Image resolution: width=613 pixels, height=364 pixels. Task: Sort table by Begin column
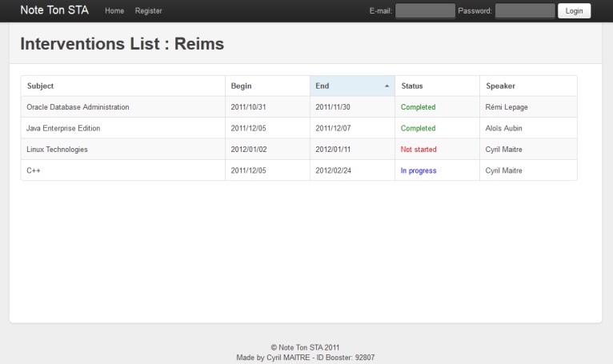point(267,86)
